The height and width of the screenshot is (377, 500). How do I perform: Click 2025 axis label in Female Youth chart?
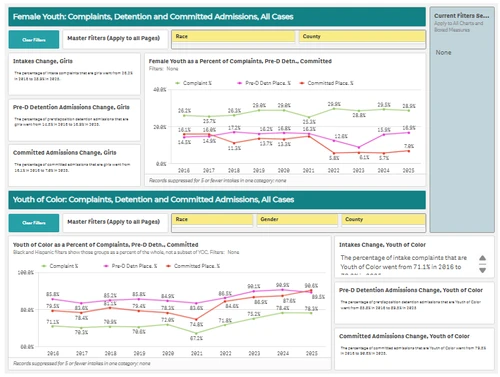tap(408, 170)
